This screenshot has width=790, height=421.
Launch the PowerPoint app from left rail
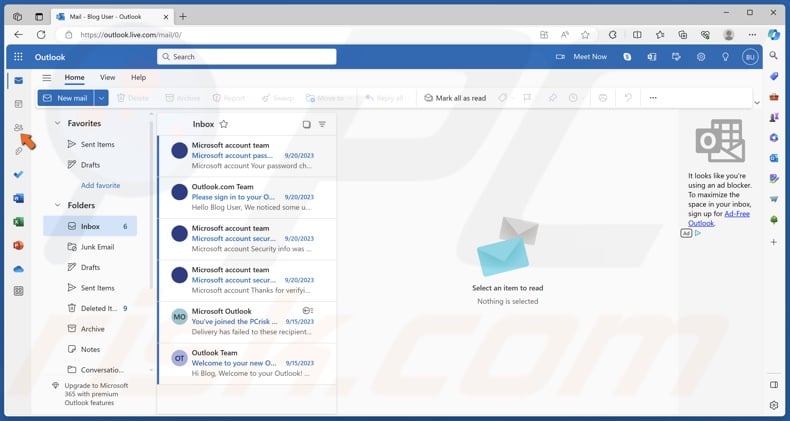pyautogui.click(x=19, y=245)
